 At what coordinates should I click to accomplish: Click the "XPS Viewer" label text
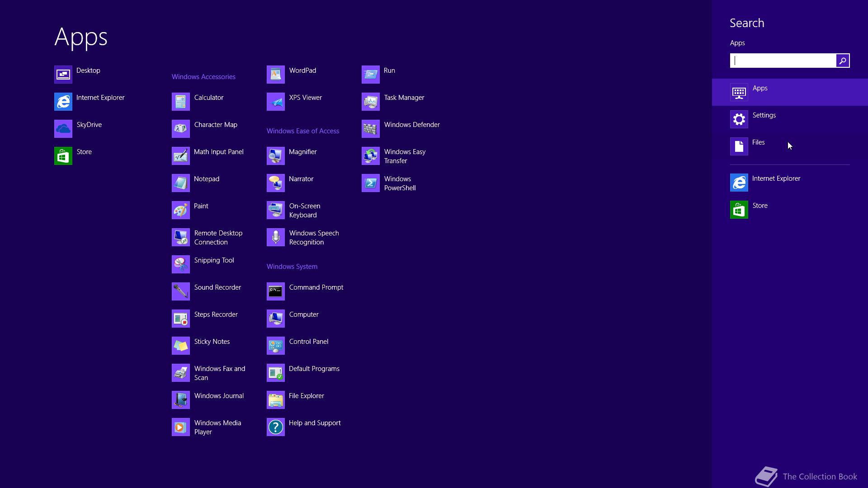306,98
